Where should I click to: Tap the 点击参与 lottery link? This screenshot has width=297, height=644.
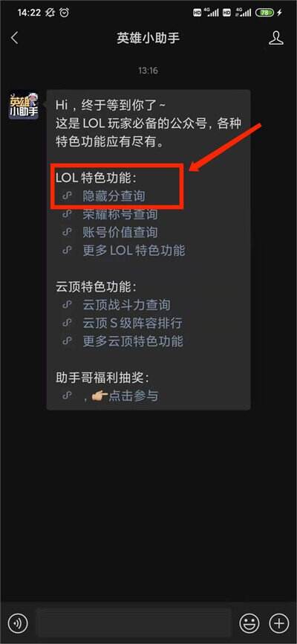coord(133,396)
